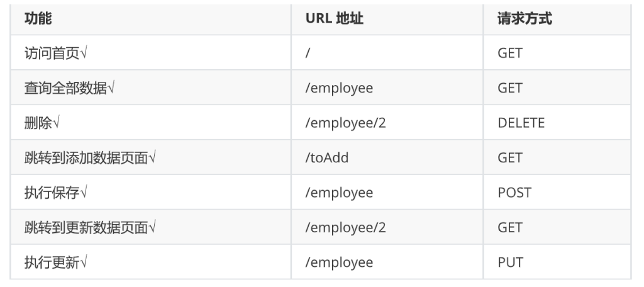The width and height of the screenshot is (644, 287).
Task: Select the 查询全部数据 cell
Action: (69, 88)
